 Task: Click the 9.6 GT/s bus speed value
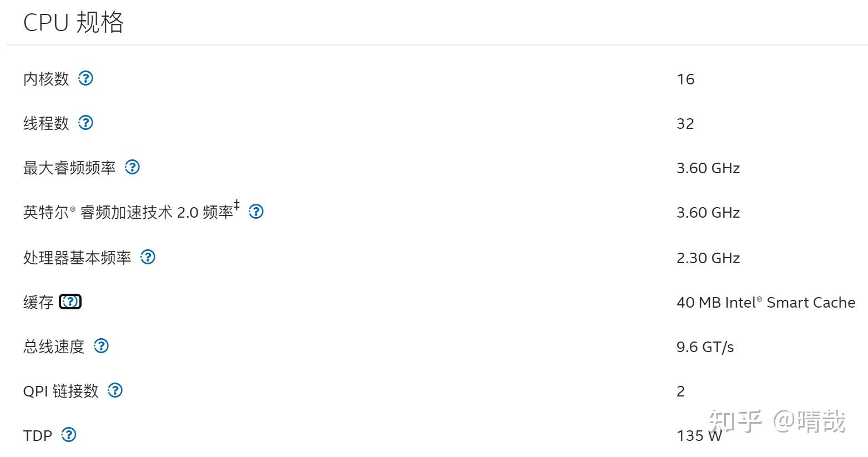(x=705, y=347)
